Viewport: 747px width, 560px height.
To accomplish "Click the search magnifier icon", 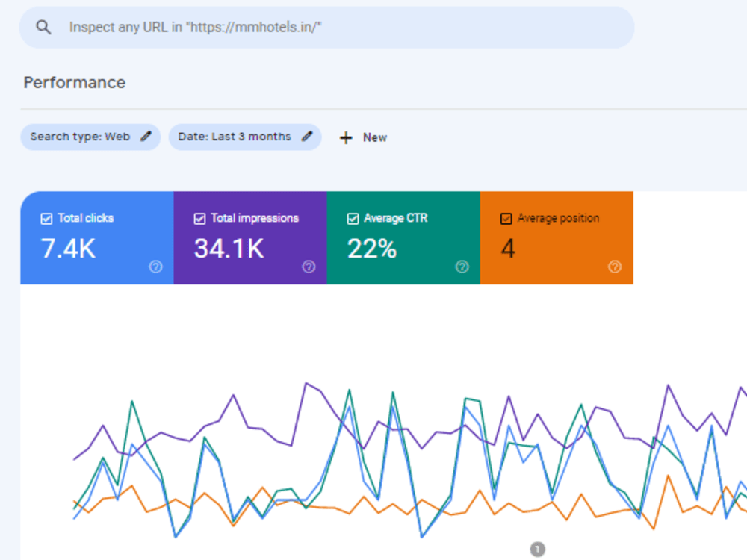I will [x=43, y=27].
